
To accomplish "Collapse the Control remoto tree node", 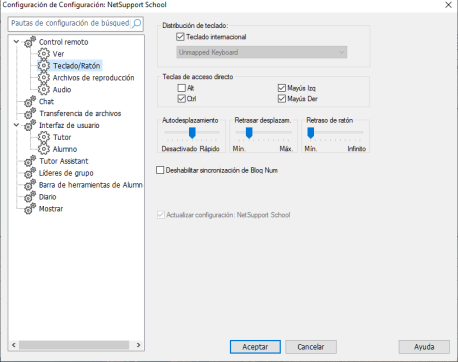I will tap(16, 42).
